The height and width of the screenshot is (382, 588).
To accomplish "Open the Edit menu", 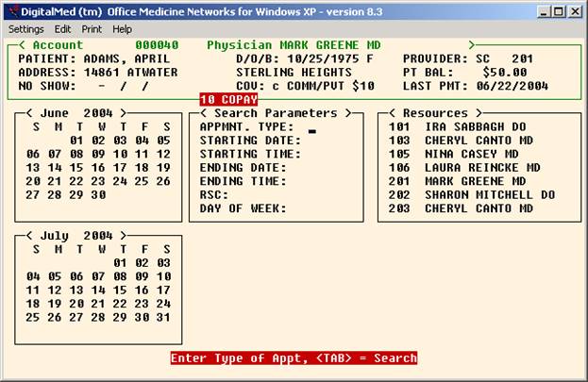I will (62, 29).
